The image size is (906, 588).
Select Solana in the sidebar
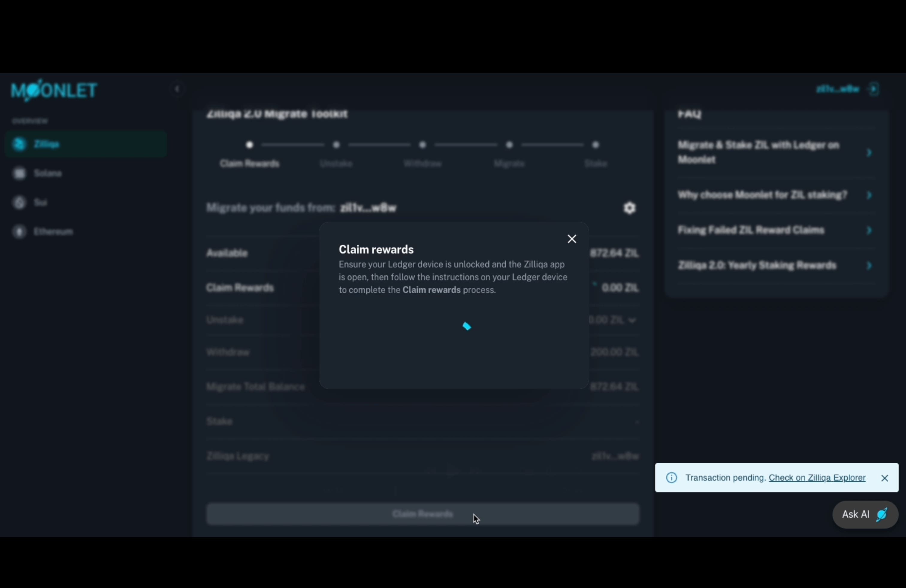point(86,173)
